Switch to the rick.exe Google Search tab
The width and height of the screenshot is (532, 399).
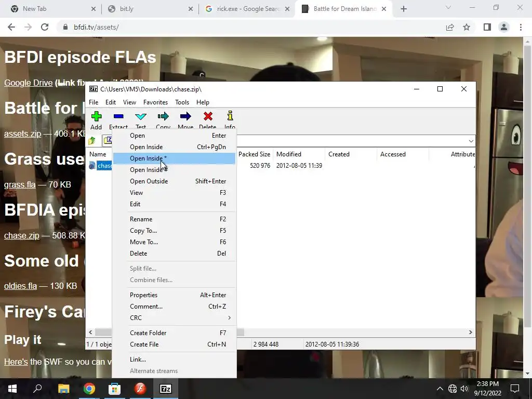coord(247,9)
